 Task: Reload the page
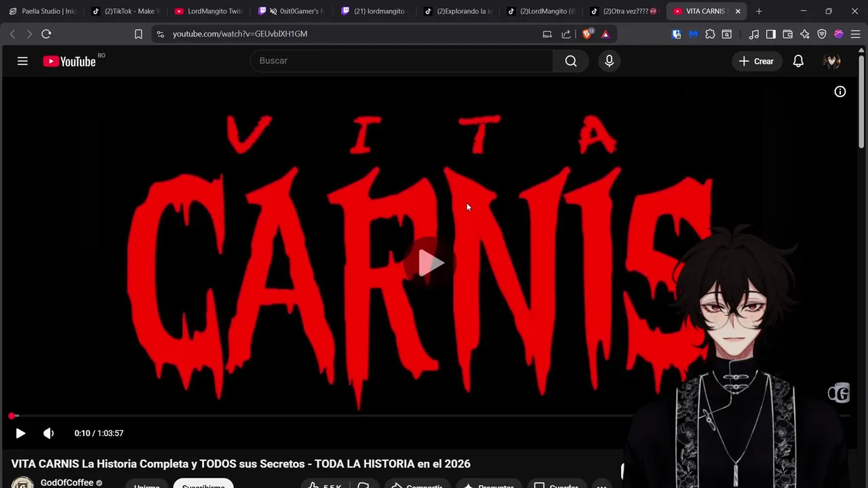point(46,34)
